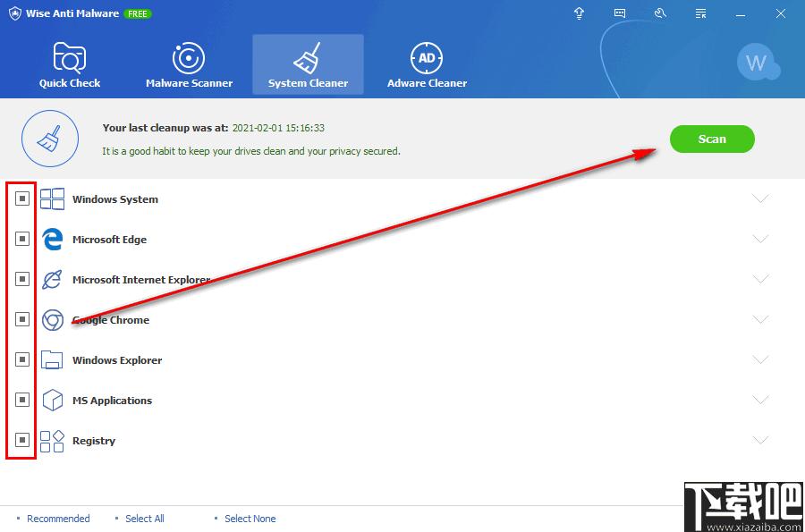805x532 pixels.
Task: Switch to Malware Scanner tab
Action: [x=189, y=65]
